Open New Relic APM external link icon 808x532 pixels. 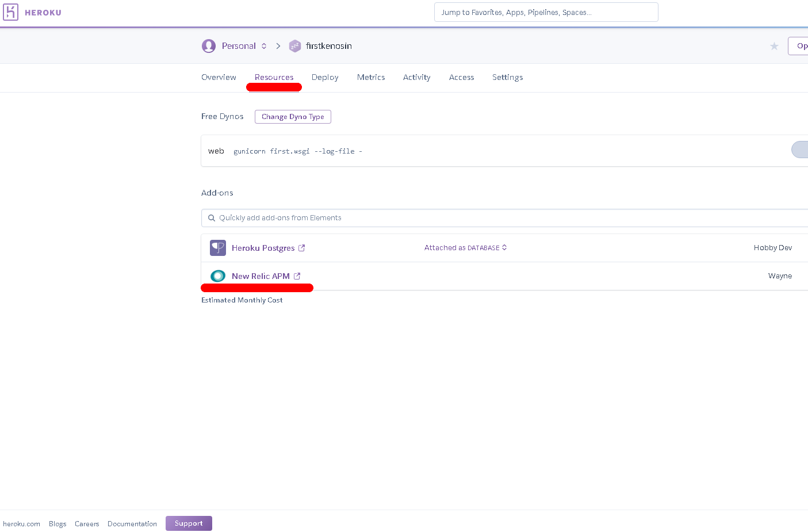click(297, 276)
